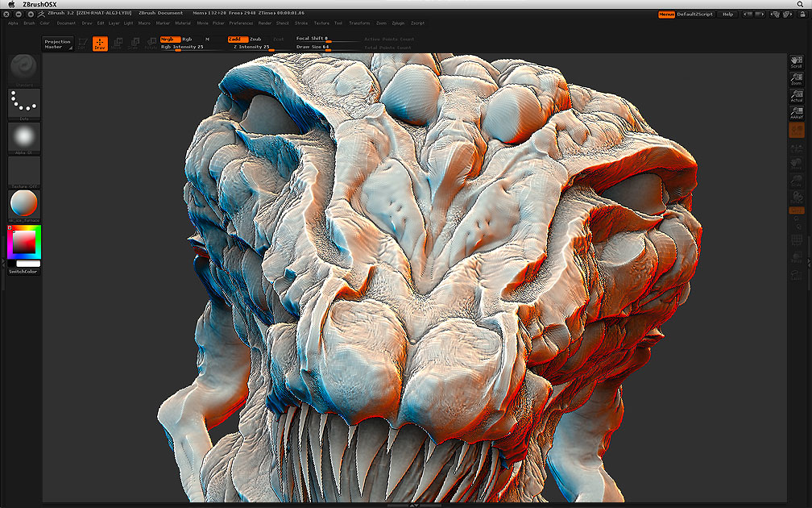Expand the right tray divider arrows
The image size is (812, 508).
point(808,264)
